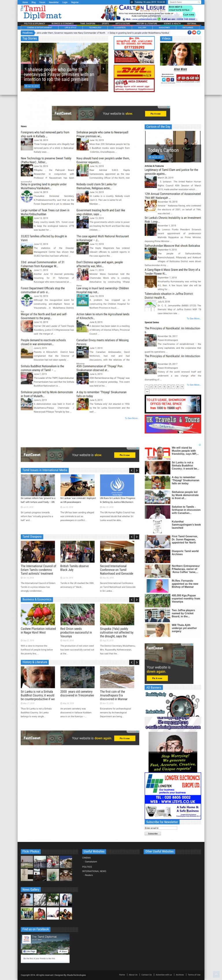Open Samakalam link under Useful Websites
The height and width of the screenshot is (980, 222).
coord(91,861)
